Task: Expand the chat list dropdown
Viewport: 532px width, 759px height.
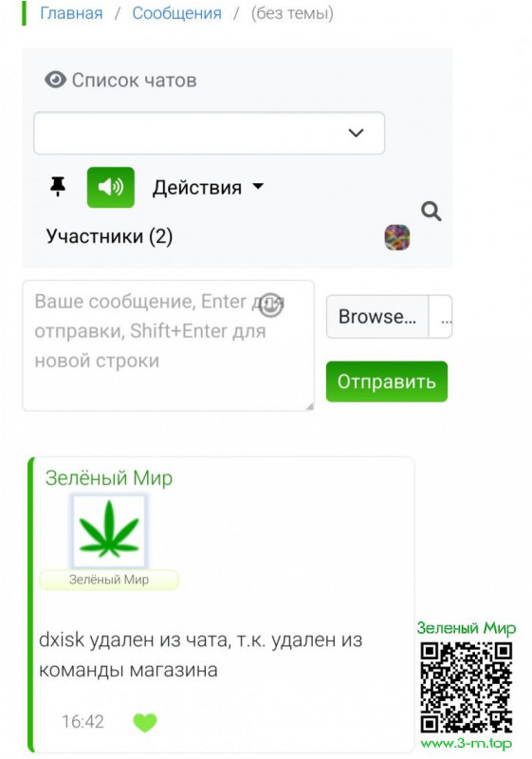Action: [x=209, y=133]
